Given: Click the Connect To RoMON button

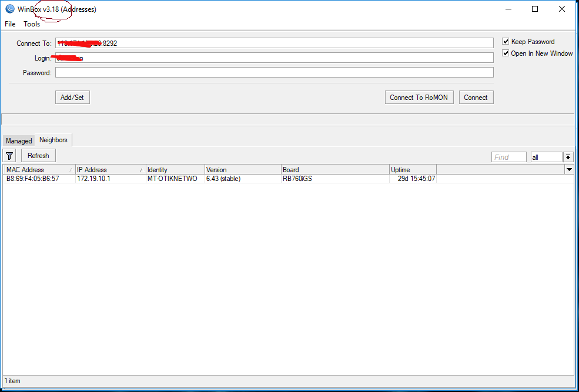Looking at the screenshot, I should (419, 98).
